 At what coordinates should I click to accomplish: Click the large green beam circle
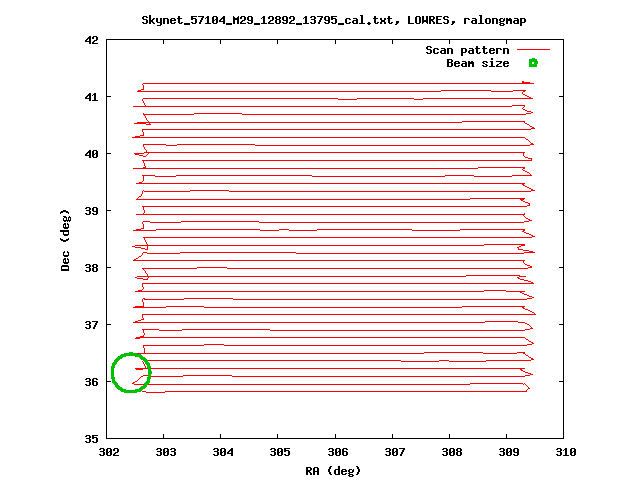[131, 372]
